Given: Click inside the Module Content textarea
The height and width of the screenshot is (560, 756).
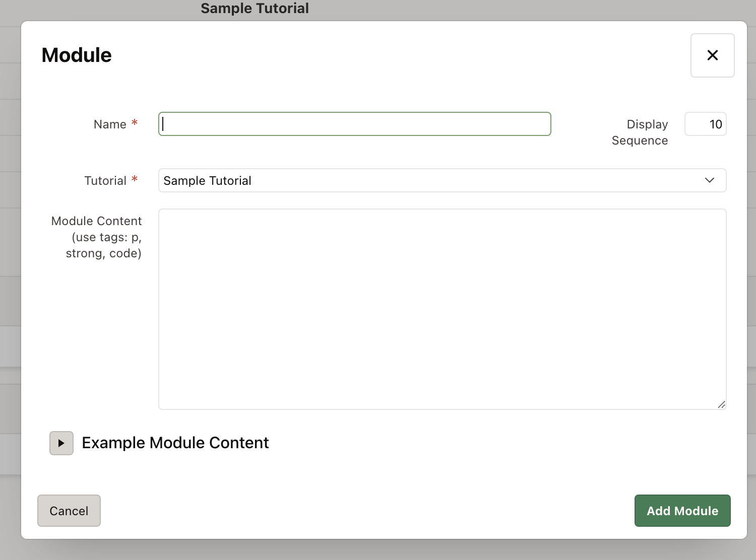Looking at the screenshot, I should [x=442, y=309].
